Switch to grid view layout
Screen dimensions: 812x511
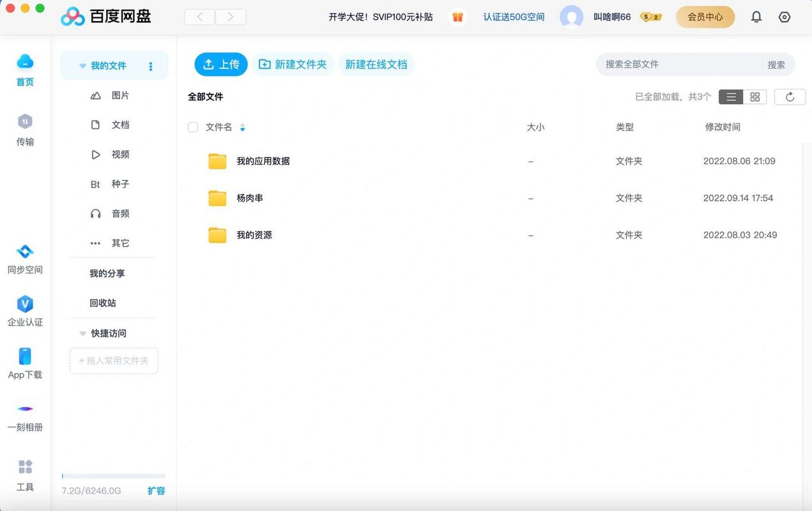point(755,97)
